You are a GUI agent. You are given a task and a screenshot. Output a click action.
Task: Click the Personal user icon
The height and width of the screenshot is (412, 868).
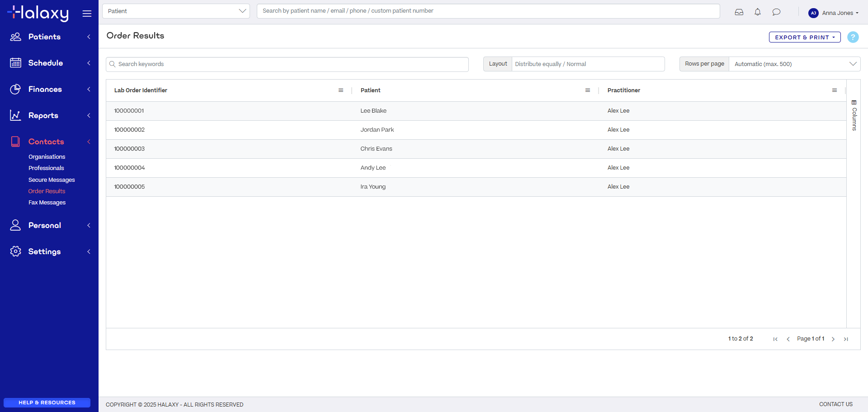click(15, 225)
